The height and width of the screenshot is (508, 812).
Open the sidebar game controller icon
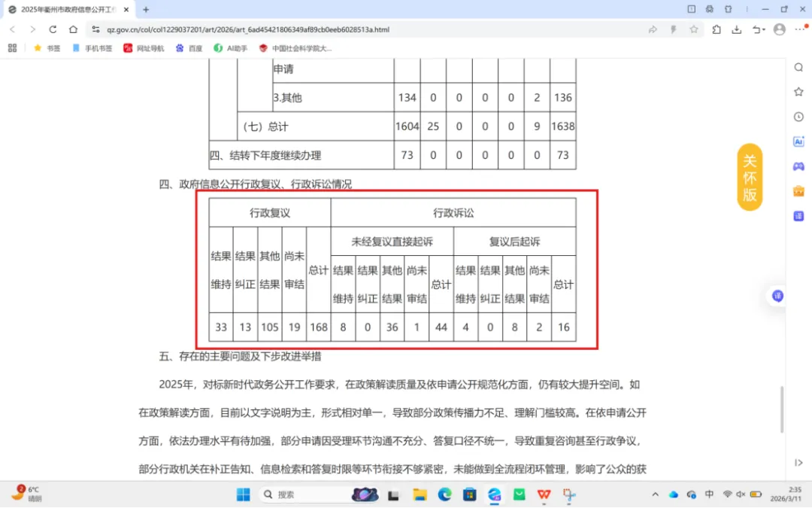coord(798,166)
